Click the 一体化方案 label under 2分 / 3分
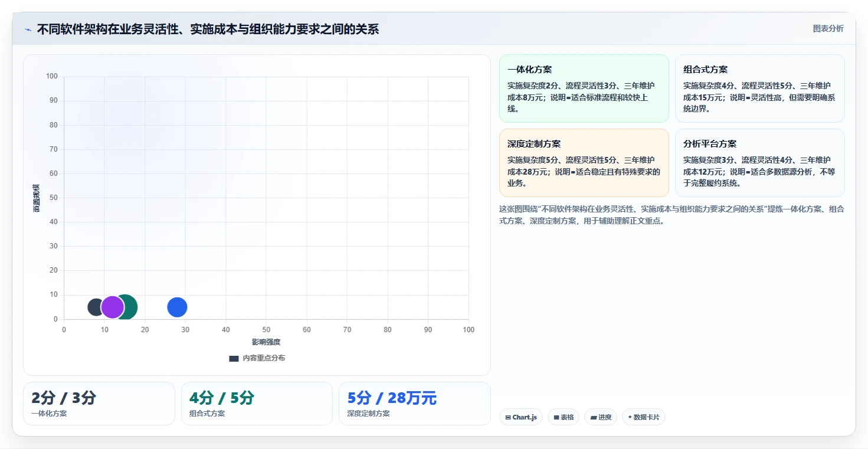 [49, 414]
